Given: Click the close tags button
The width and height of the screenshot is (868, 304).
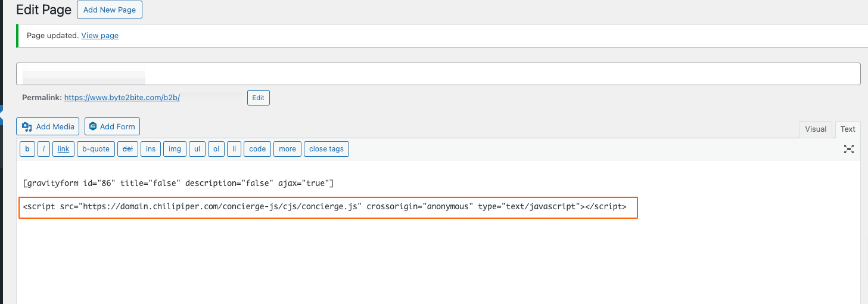Looking at the screenshot, I should [326, 149].
